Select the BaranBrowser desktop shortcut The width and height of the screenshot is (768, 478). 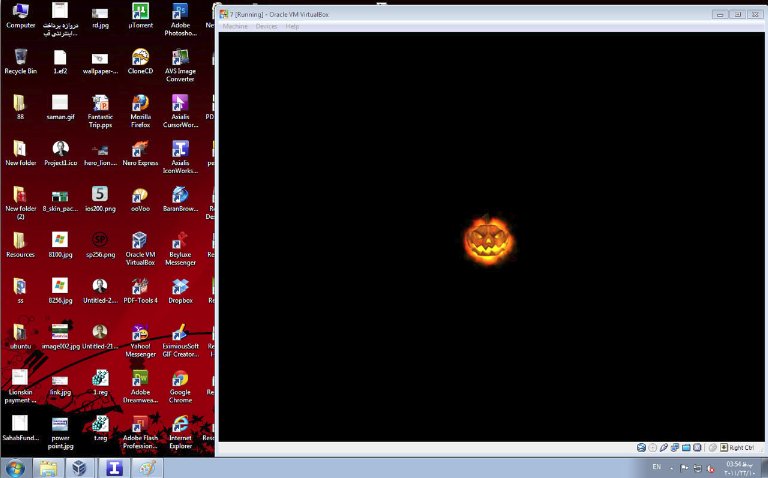click(x=180, y=199)
